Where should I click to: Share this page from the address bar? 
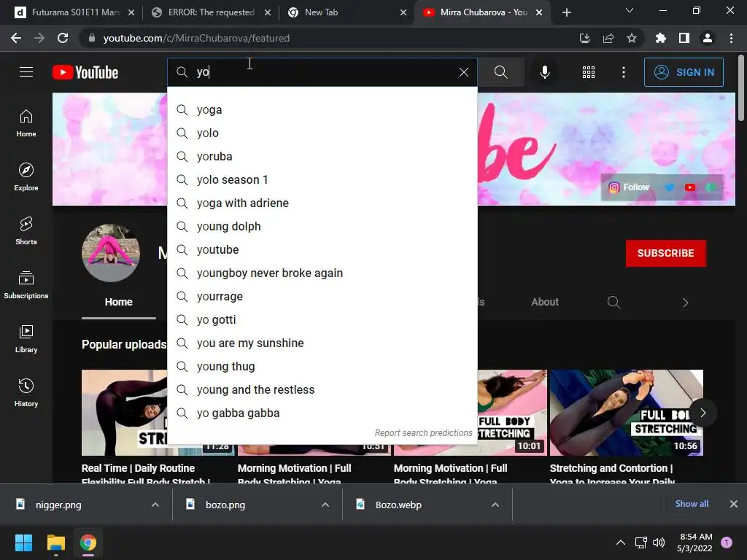(608, 38)
